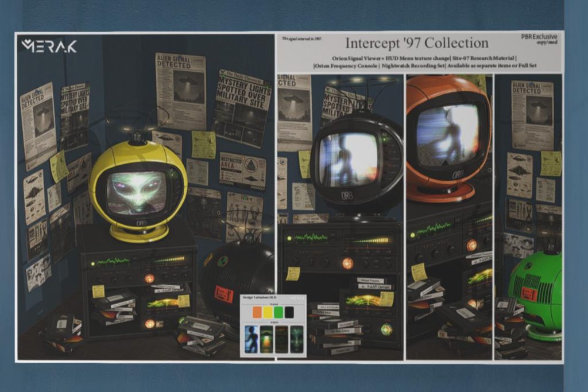Click "Available as separate items or Full Set"
The image size is (588, 392).
(492, 65)
